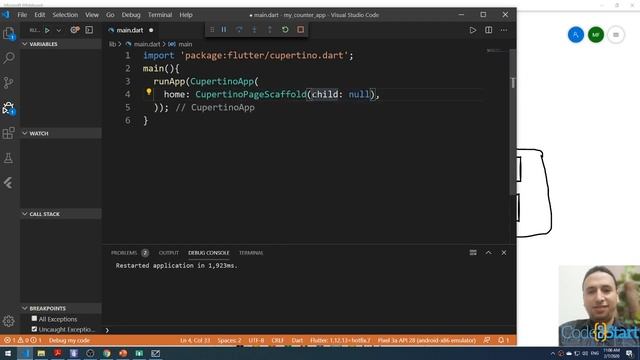Open the Test flask view
Image resolution: width=640 pixels, height=360 pixels.
tap(9, 158)
